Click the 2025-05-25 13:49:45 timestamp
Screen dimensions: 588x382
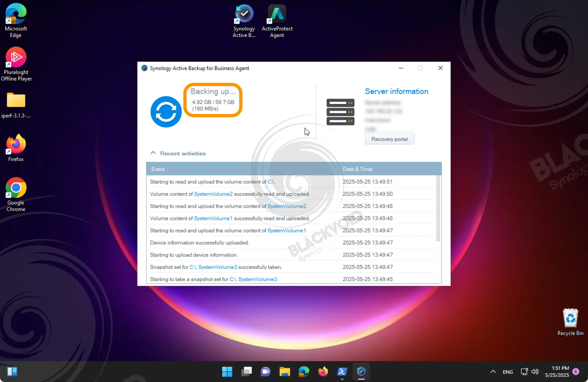[367, 279]
